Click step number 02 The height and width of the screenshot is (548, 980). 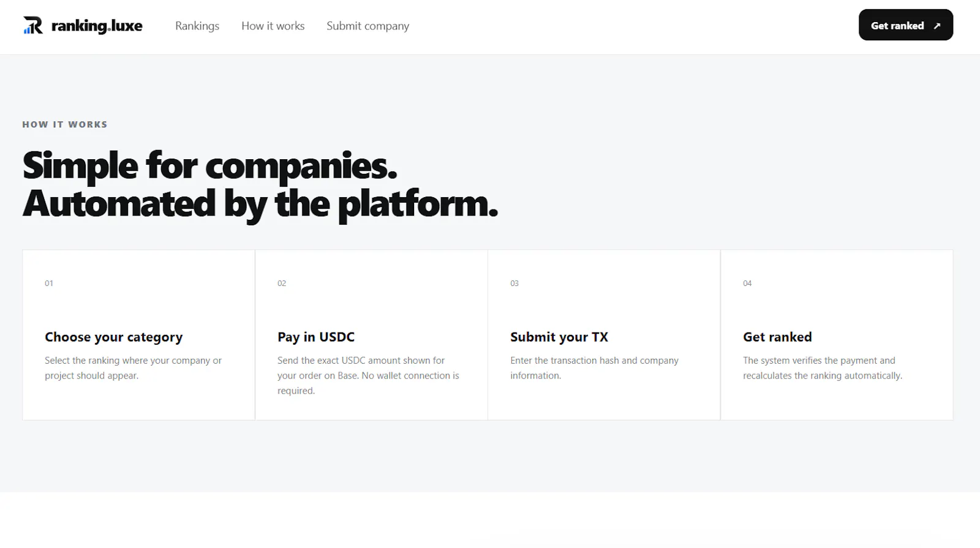[282, 283]
